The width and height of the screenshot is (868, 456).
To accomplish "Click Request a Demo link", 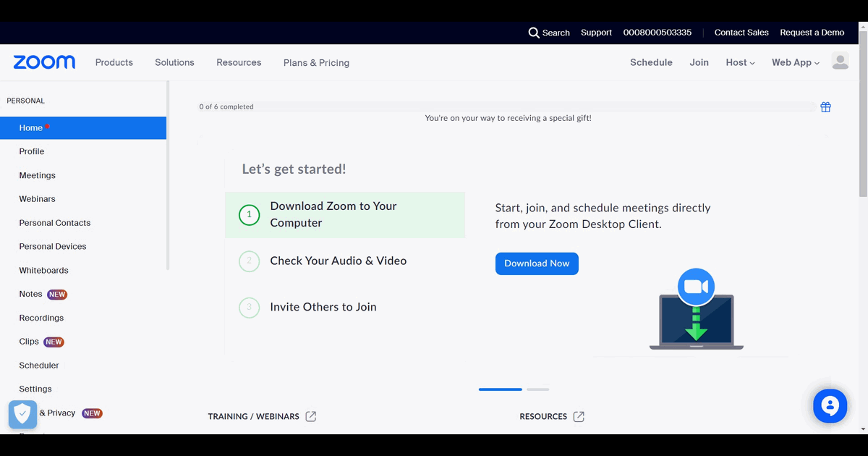I will [812, 33].
